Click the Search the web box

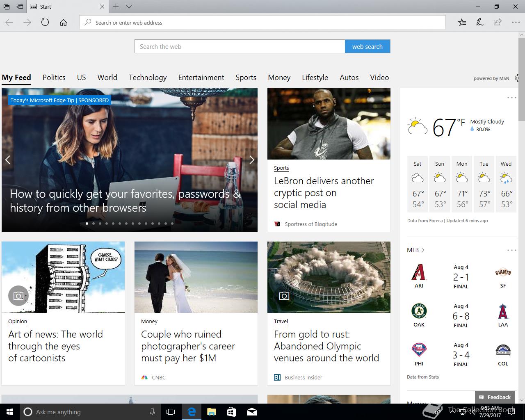240,46
